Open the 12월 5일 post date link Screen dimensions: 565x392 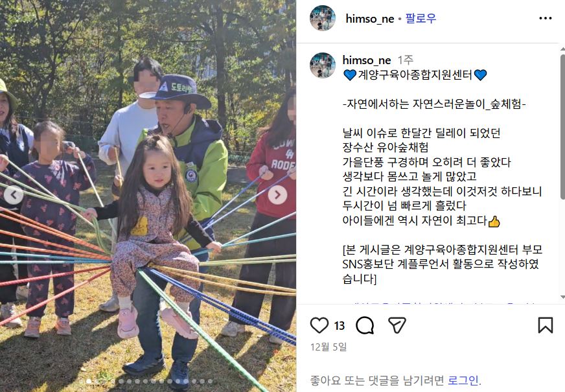[x=329, y=347]
